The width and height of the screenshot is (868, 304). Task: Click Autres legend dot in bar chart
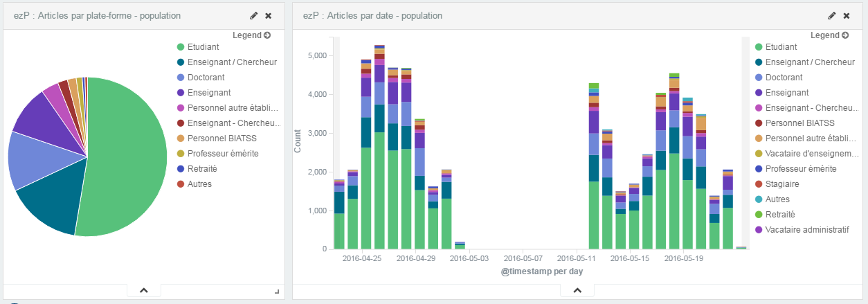coord(759,199)
